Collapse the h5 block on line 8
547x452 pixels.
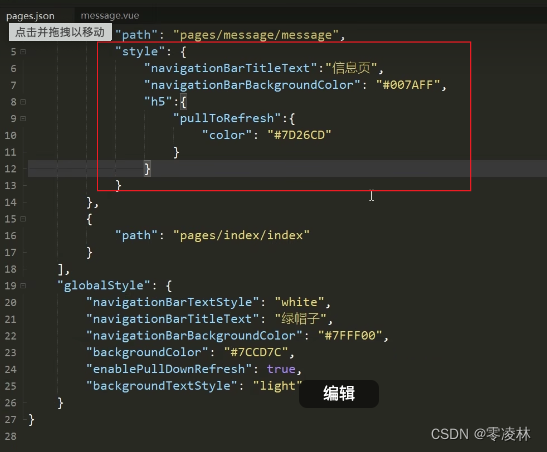pyautogui.click(x=23, y=102)
